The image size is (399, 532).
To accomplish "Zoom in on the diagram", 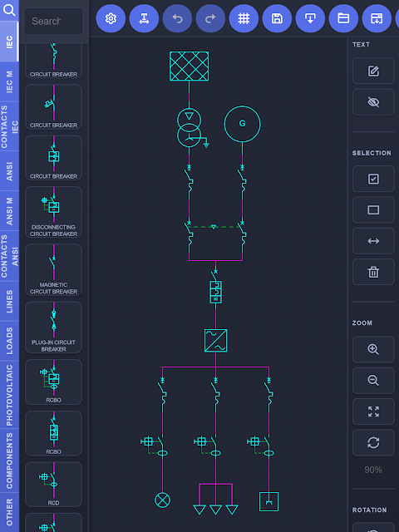I will [x=373, y=349].
